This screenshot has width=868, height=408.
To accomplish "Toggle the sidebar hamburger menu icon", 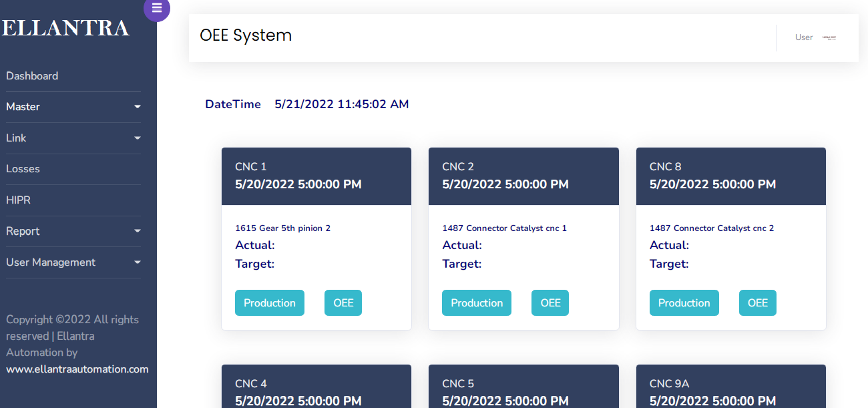I will (157, 9).
